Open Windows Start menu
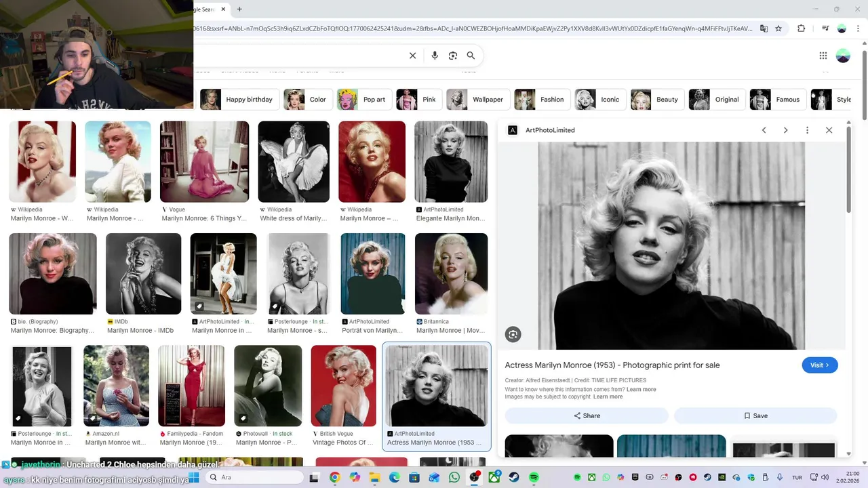This screenshot has width=868, height=488. (194, 477)
